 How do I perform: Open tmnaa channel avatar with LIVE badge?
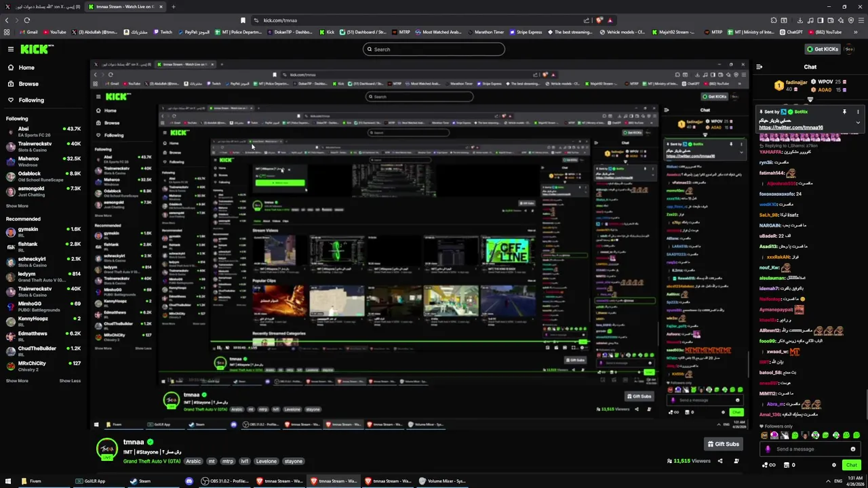[x=106, y=449]
